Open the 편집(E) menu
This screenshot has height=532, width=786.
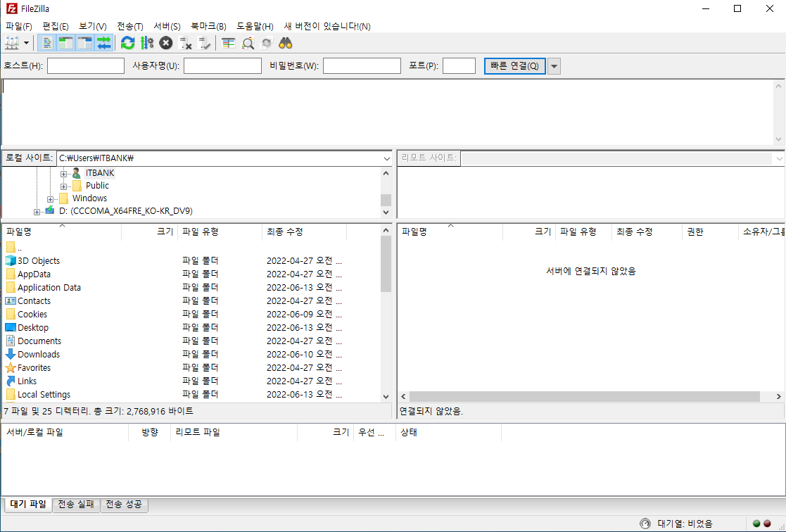click(55, 26)
